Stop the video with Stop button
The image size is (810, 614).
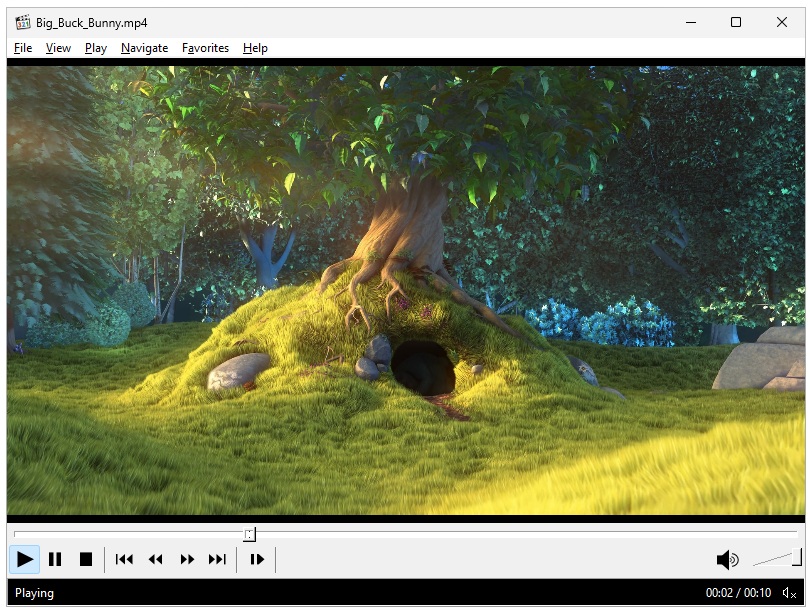pos(86,560)
